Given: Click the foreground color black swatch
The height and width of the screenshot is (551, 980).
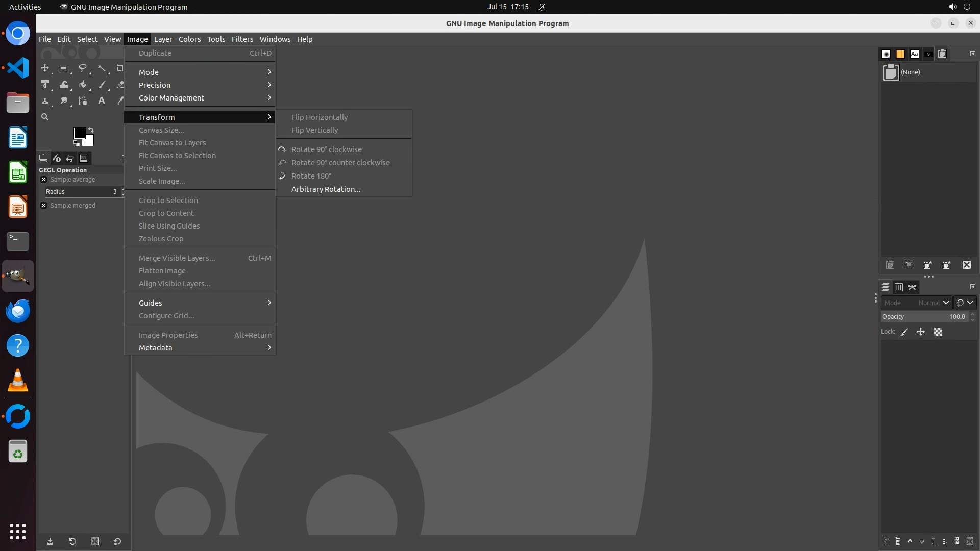Looking at the screenshot, I should pos(79,133).
